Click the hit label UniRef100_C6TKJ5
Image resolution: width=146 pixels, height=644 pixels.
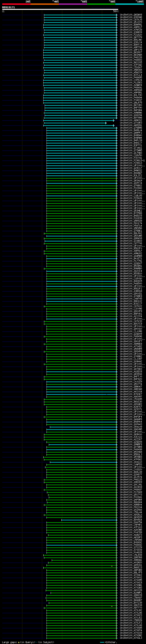click(x=131, y=20)
